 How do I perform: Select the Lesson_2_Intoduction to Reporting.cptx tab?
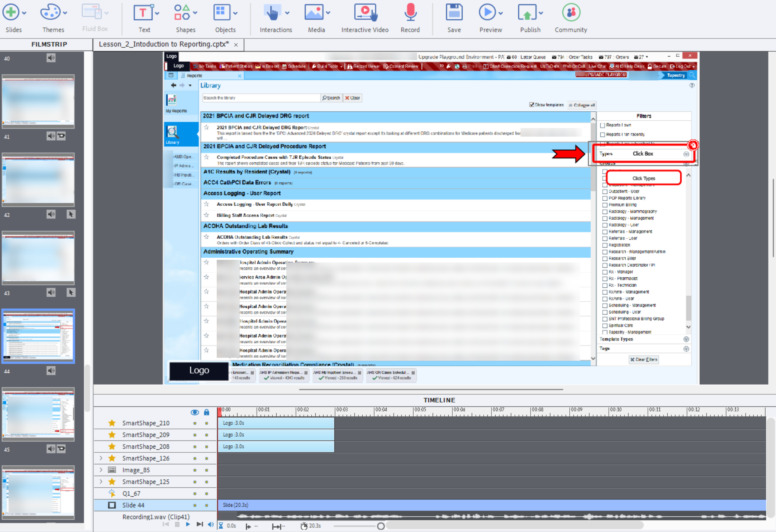click(x=164, y=44)
